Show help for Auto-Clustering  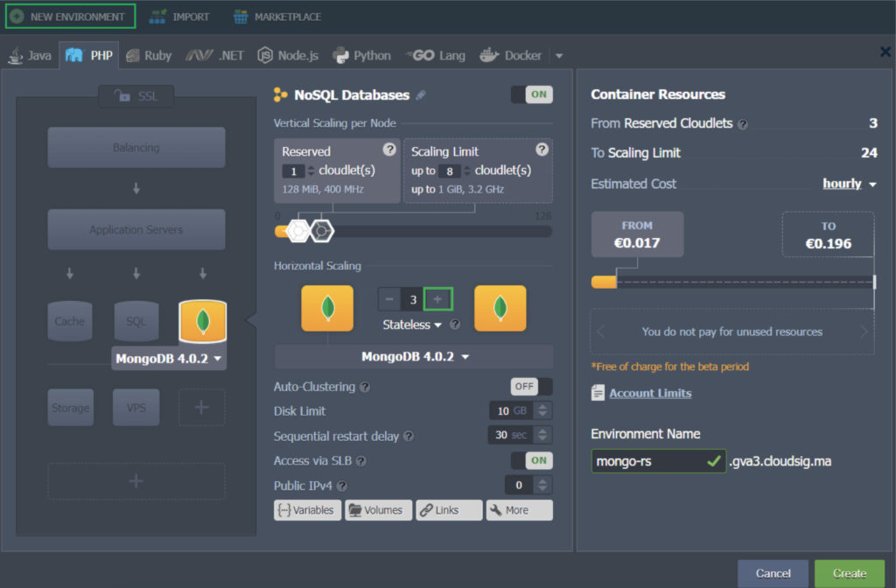(x=365, y=388)
